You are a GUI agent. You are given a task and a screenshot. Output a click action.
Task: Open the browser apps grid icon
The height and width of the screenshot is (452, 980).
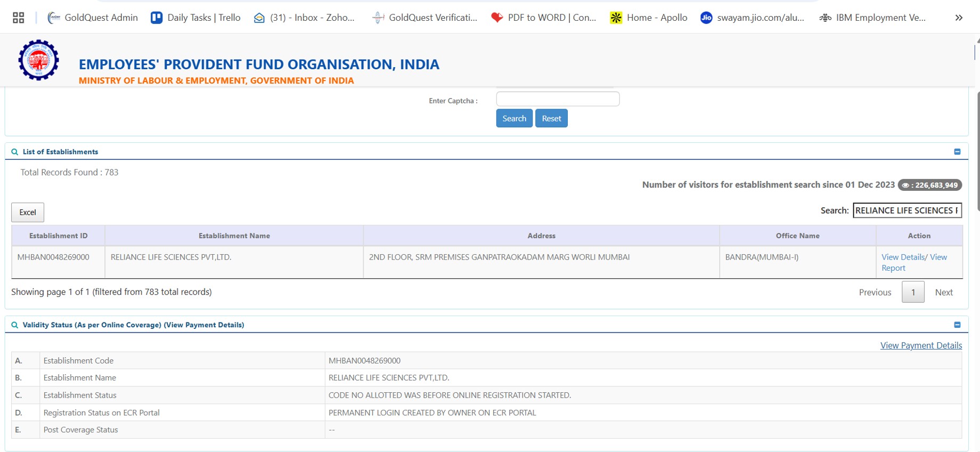point(19,18)
